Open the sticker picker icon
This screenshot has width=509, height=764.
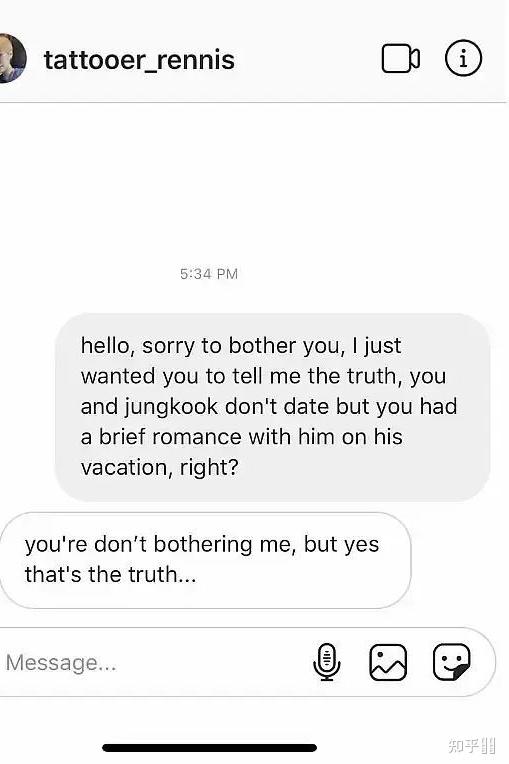pos(452,662)
